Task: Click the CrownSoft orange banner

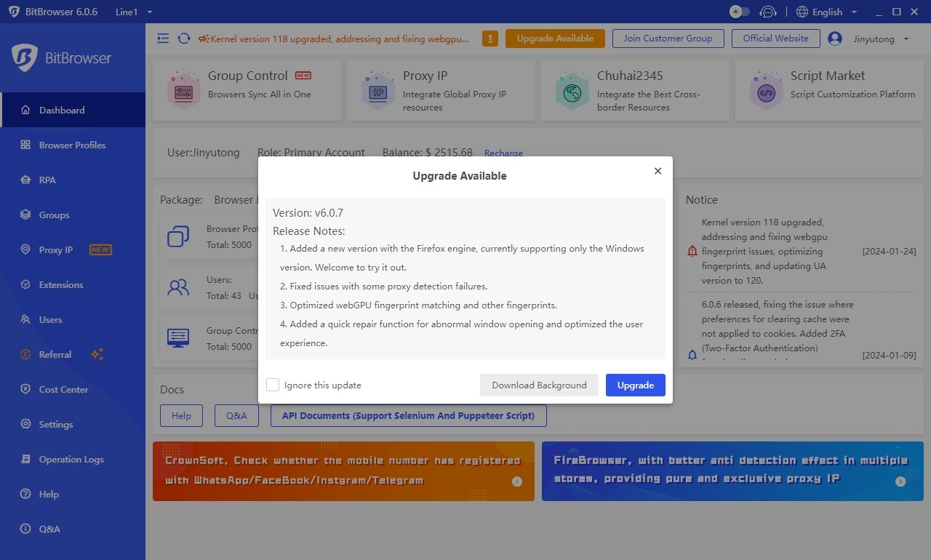Action: point(343,471)
